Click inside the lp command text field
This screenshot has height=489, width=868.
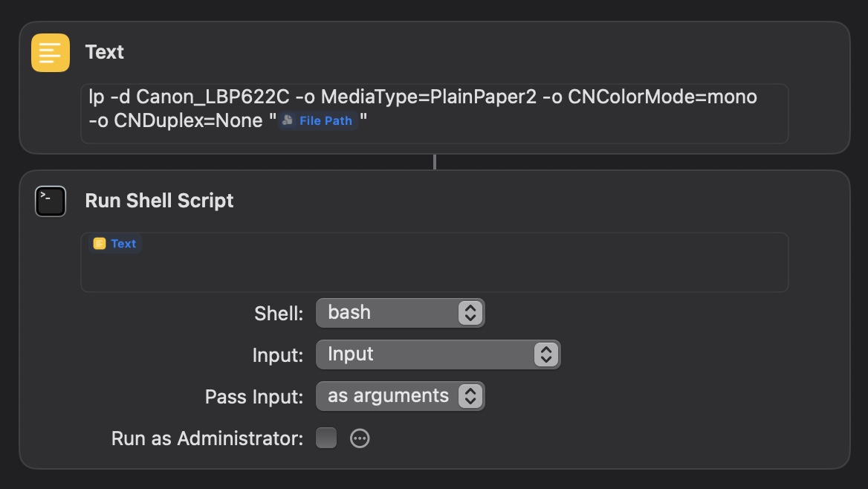[435, 114]
